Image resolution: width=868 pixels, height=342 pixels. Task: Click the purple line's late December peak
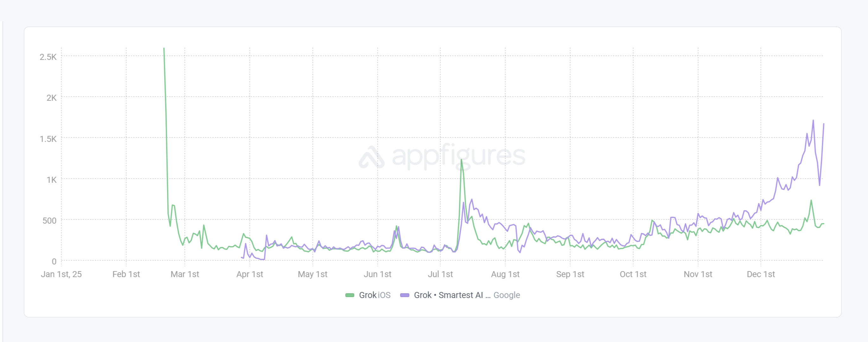[x=813, y=121]
